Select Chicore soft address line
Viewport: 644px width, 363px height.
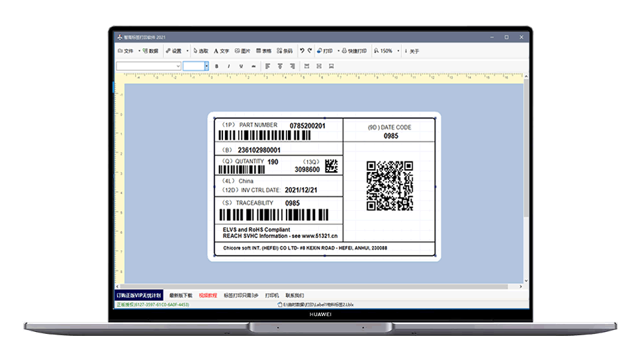(305, 248)
